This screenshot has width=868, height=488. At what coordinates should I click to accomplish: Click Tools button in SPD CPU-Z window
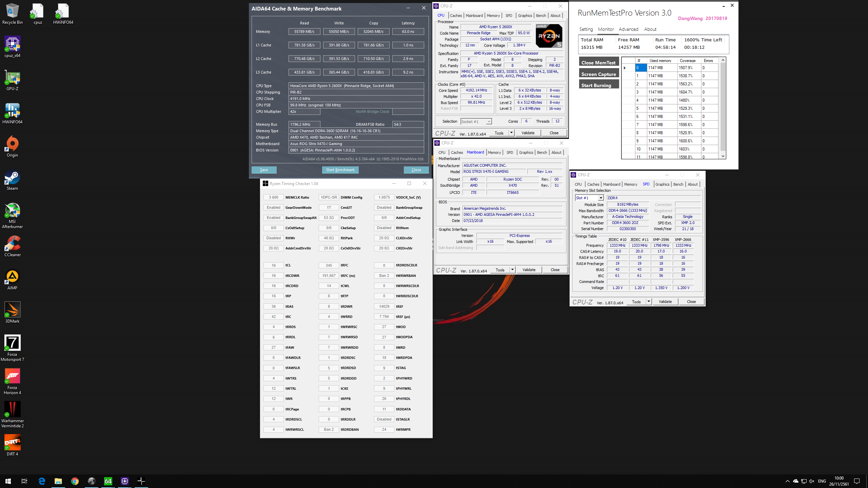tap(636, 302)
